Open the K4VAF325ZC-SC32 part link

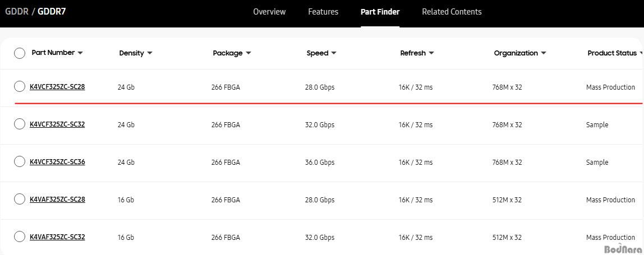57,237
